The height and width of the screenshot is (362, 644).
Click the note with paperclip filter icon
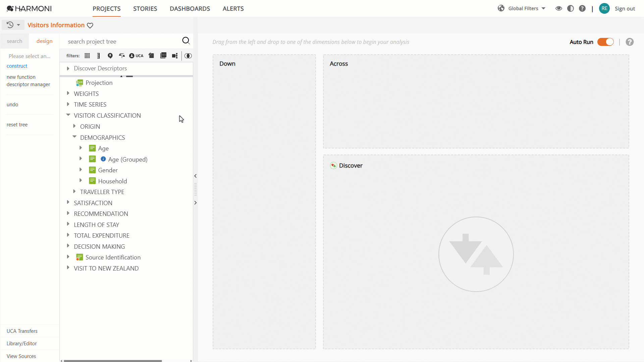pos(151,56)
